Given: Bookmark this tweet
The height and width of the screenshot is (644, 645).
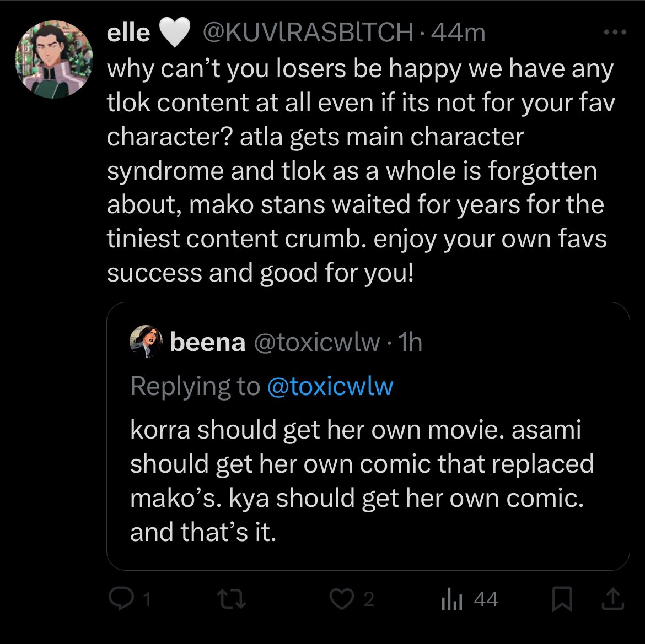Looking at the screenshot, I should (x=562, y=599).
